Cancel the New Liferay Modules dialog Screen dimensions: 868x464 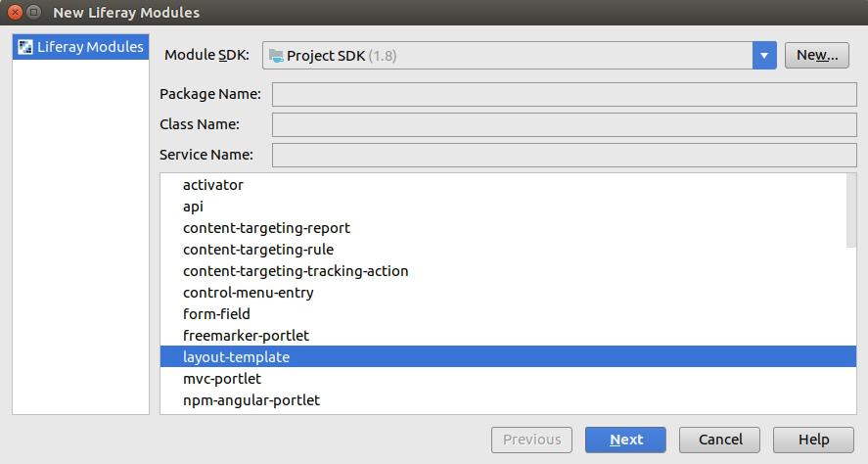point(719,440)
